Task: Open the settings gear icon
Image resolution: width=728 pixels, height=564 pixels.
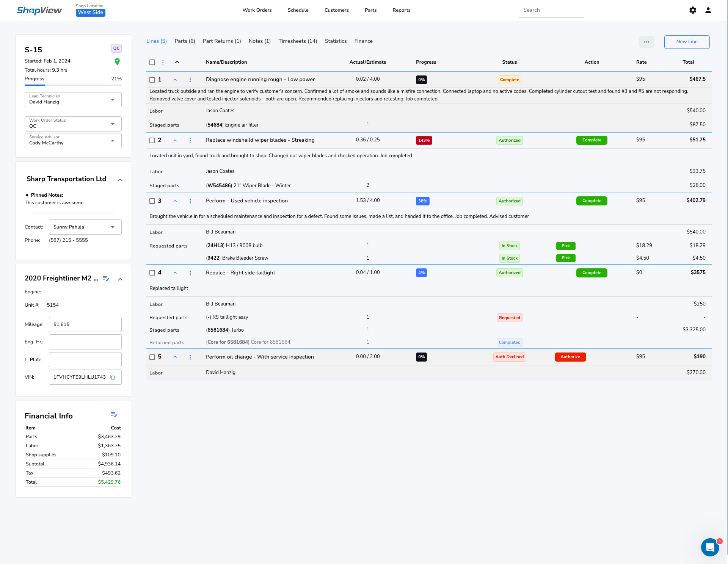Action: pyautogui.click(x=693, y=10)
